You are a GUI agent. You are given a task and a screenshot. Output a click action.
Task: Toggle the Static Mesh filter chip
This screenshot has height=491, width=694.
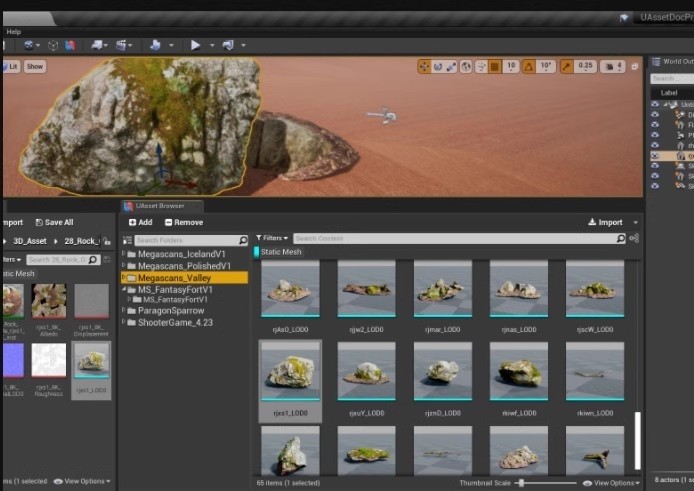(x=278, y=252)
